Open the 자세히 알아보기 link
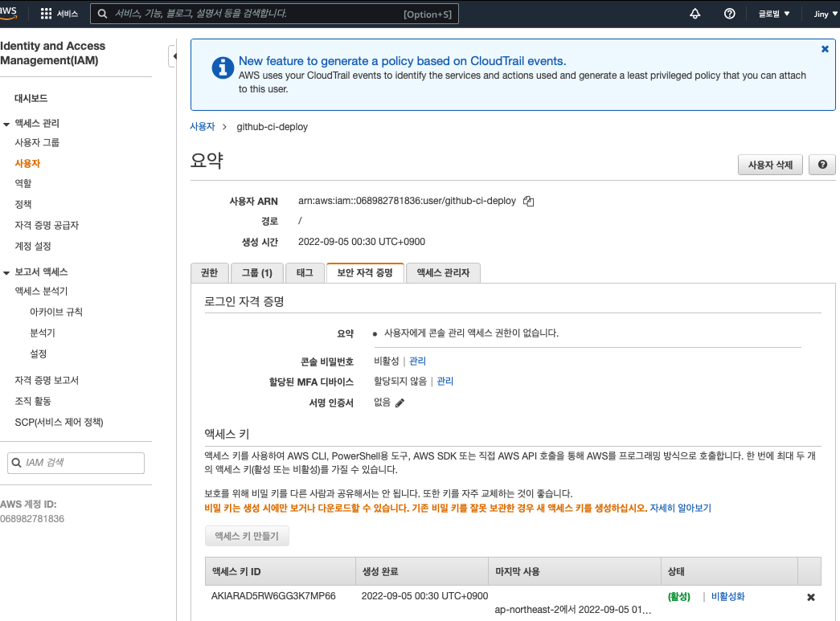The width and height of the screenshot is (840, 621). 680,508
